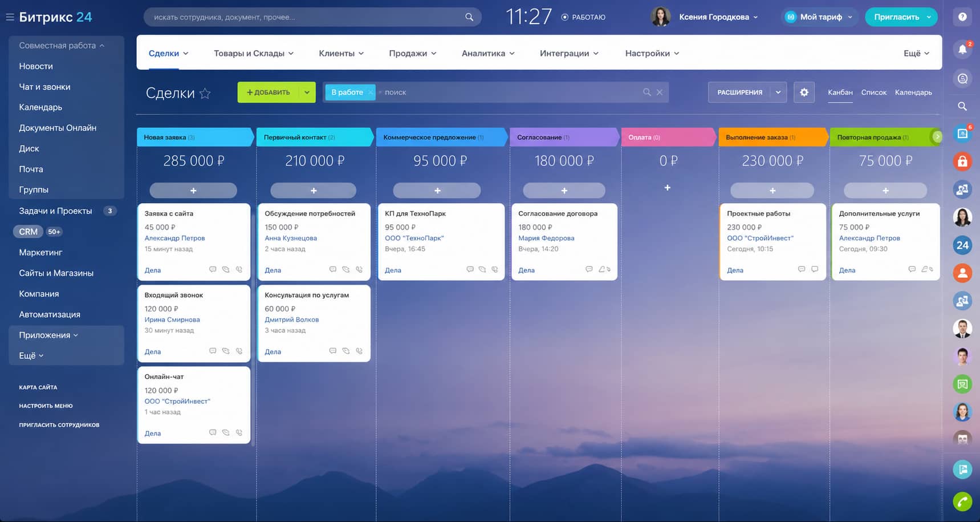Toggle the РАБОТАЮ work status
The image size is (980, 522).
coord(583,17)
